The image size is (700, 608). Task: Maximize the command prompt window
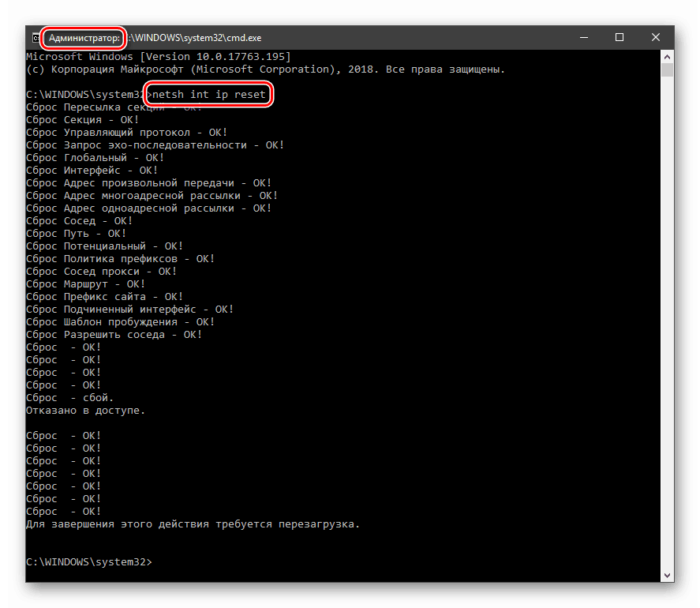pos(620,38)
